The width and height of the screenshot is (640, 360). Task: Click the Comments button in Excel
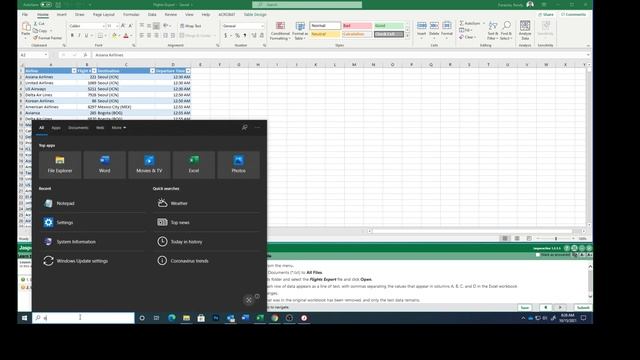(x=573, y=14)
